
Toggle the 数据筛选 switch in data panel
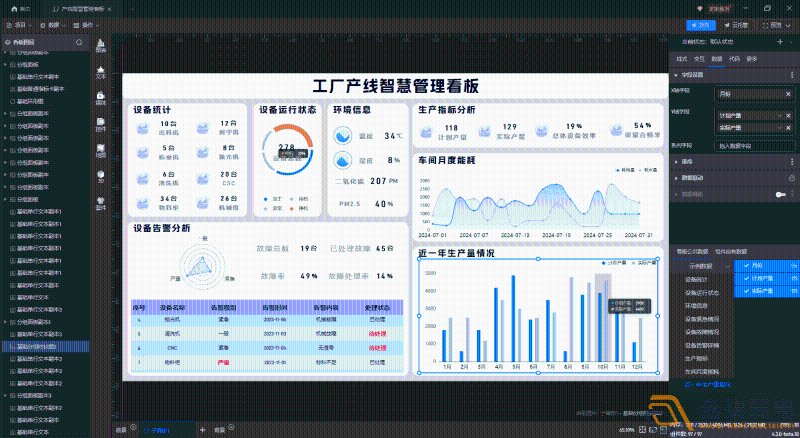[x=781, y=194]
